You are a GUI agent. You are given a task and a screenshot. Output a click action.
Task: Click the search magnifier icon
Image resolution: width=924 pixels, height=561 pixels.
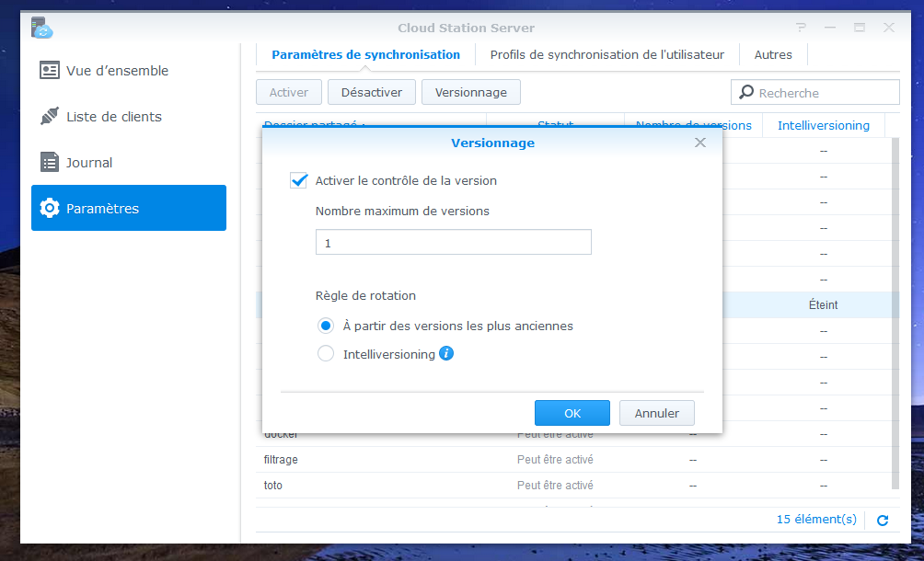pyautogui.click(x=746, y=92)
